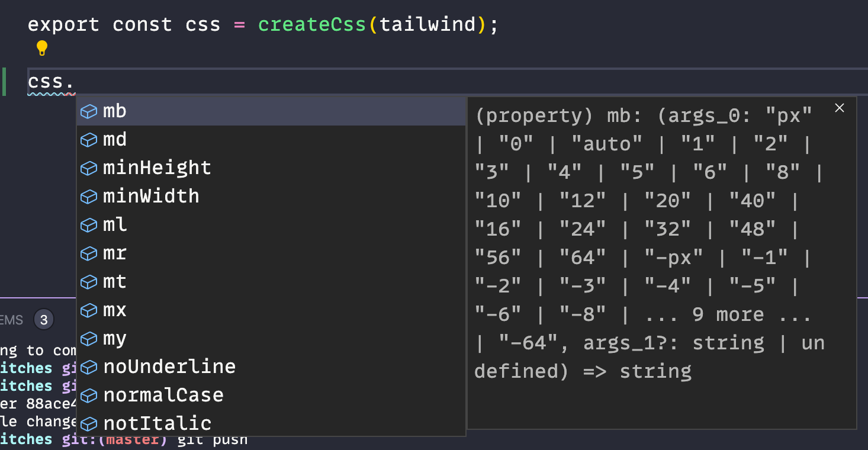Click the cube icon beside mx

[x=88, y=310]
